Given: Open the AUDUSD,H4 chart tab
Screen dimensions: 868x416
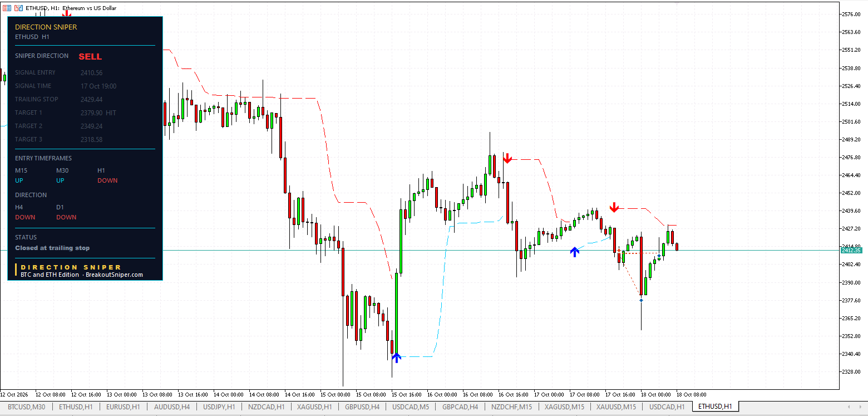Looking at the screenshot, I should [171, 407].
